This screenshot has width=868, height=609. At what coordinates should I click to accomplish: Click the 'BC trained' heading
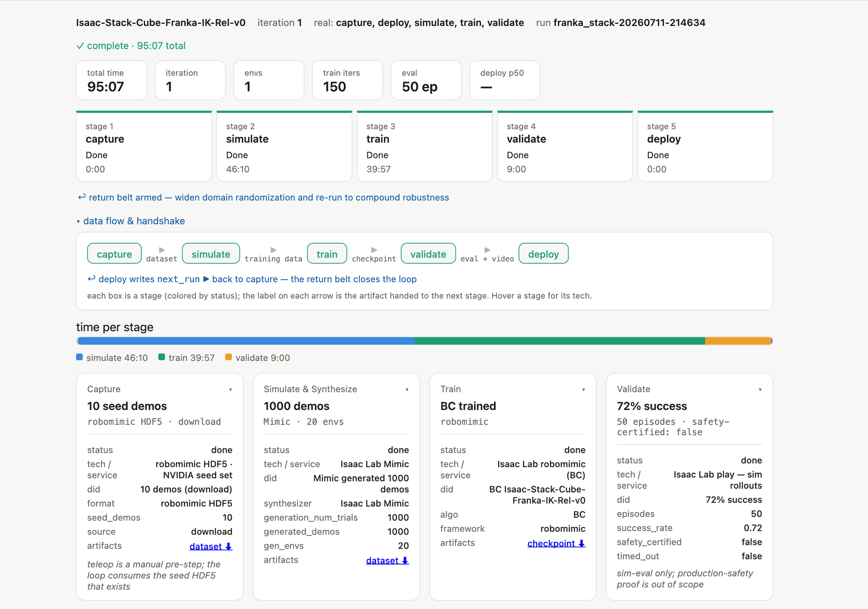point(468,406)
